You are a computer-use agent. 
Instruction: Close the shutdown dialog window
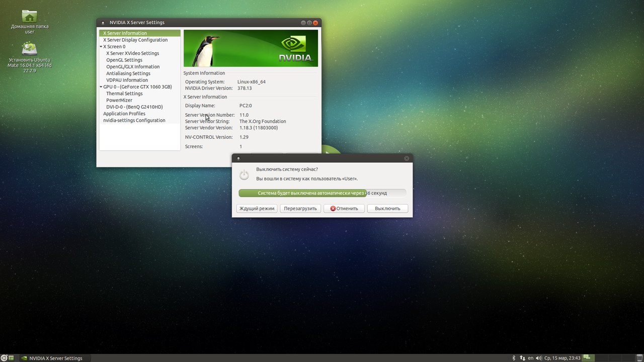point(407,158)
